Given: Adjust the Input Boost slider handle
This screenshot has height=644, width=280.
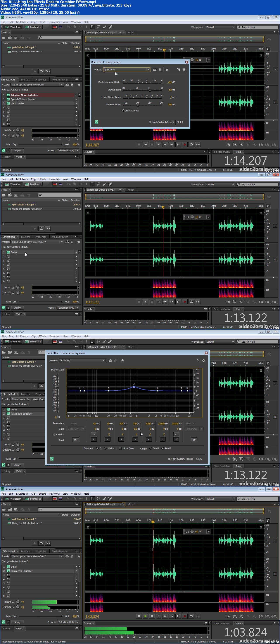Looking at the screenshot, I should pos(150,91).
